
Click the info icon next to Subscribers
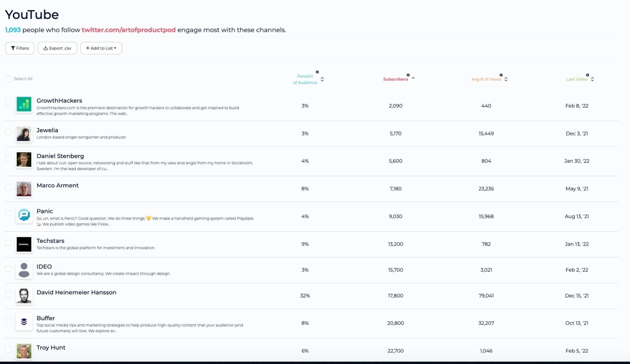[x=408, y=75]
